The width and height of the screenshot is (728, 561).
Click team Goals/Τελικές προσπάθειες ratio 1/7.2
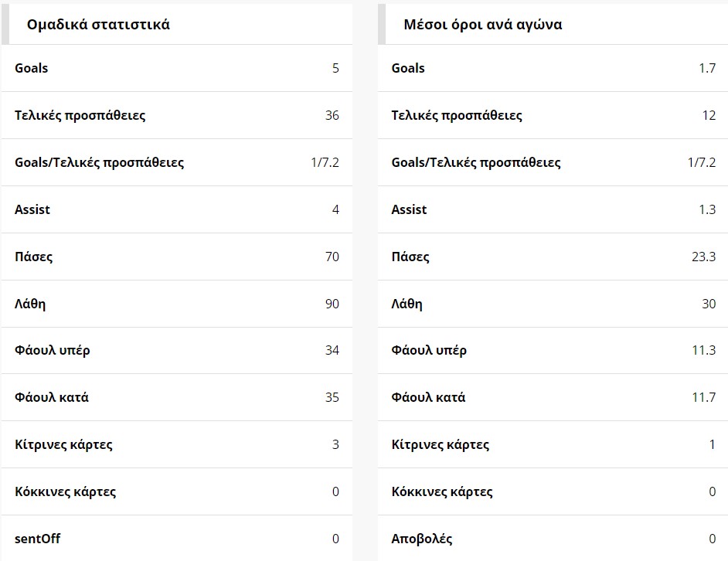click(x=325, y=162)
